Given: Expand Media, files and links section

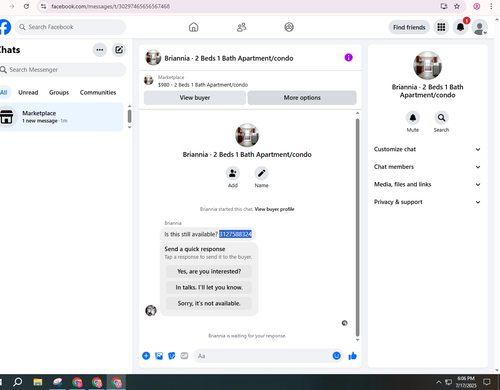Looking at the screenshot, I should pyautogui.click(x=427, y=184).
